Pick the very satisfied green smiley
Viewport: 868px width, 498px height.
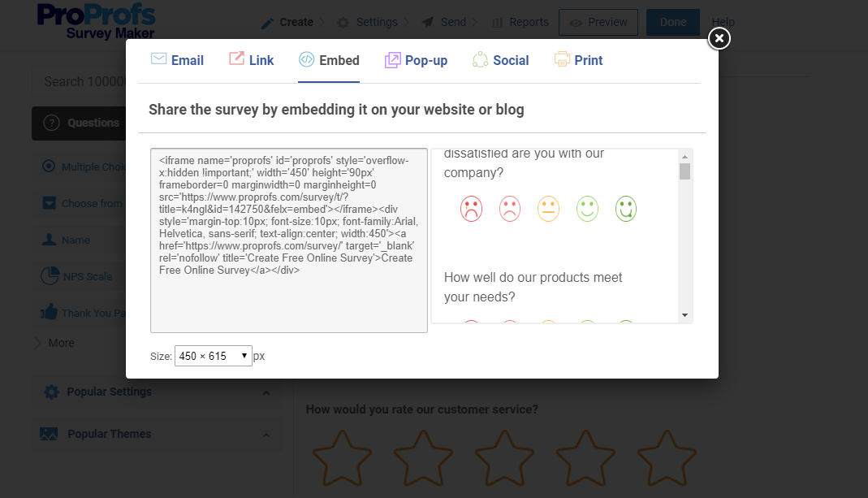[x=625, y=209]
